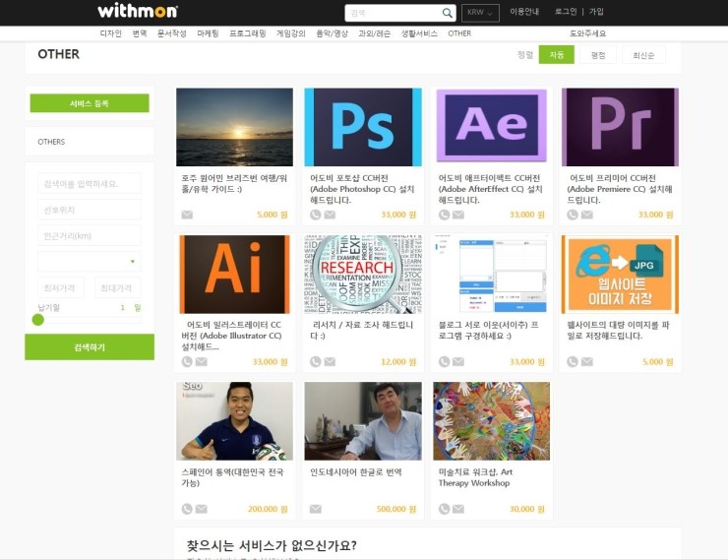Open the withmon logo home link
The width and height of the screenshot is (728, 560).
tap(138, 11)
